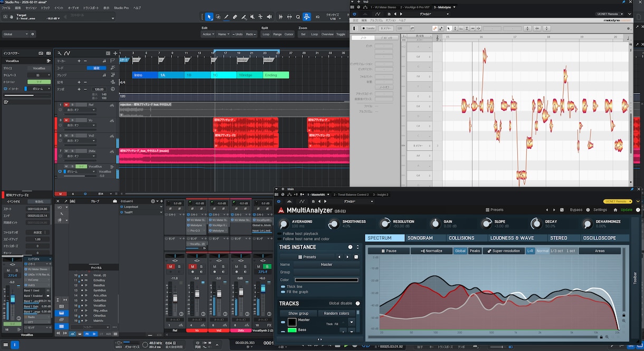Toggle the FX button below the channel list
The image size is (644, 351).
pyautogui.click(x=87, y=334)
